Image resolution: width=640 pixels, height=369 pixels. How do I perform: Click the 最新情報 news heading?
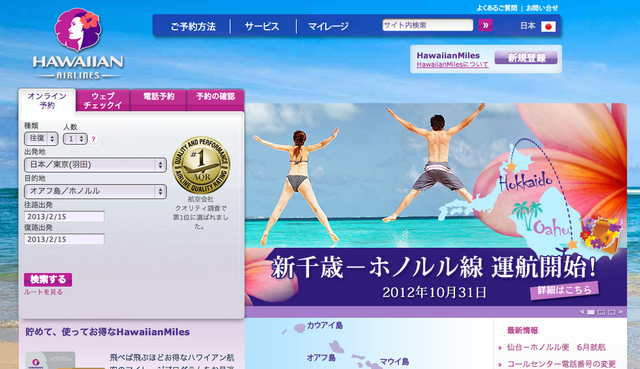point(522,330)
